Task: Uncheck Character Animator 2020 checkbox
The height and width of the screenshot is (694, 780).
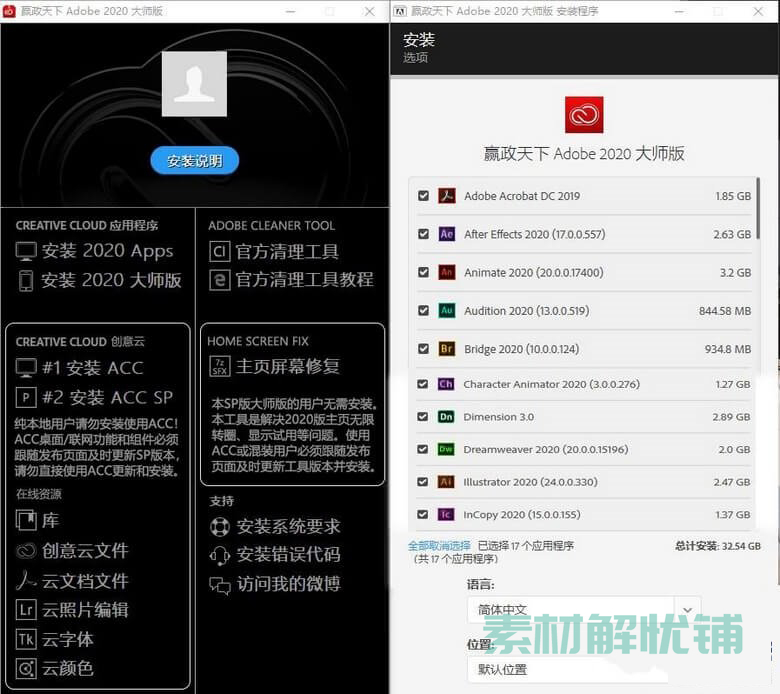Action: point(422,384)
